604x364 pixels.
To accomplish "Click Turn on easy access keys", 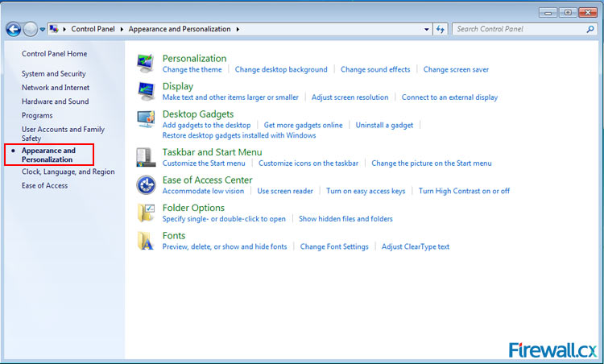I will (366, 191).
